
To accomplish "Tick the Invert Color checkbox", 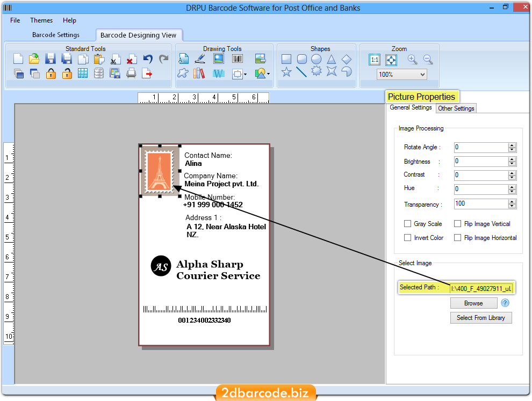I will click(x=407, y=238).
